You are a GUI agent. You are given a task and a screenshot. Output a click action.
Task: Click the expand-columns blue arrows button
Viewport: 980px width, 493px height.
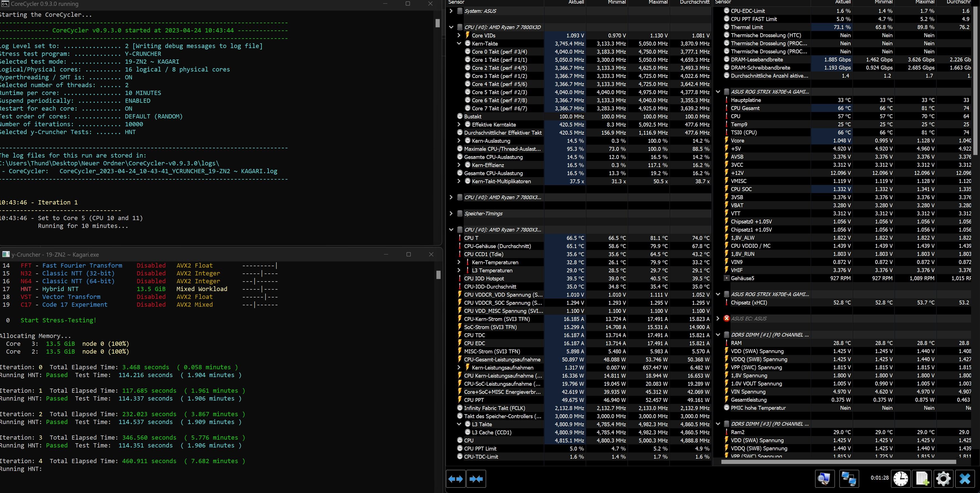coord(455,478)
